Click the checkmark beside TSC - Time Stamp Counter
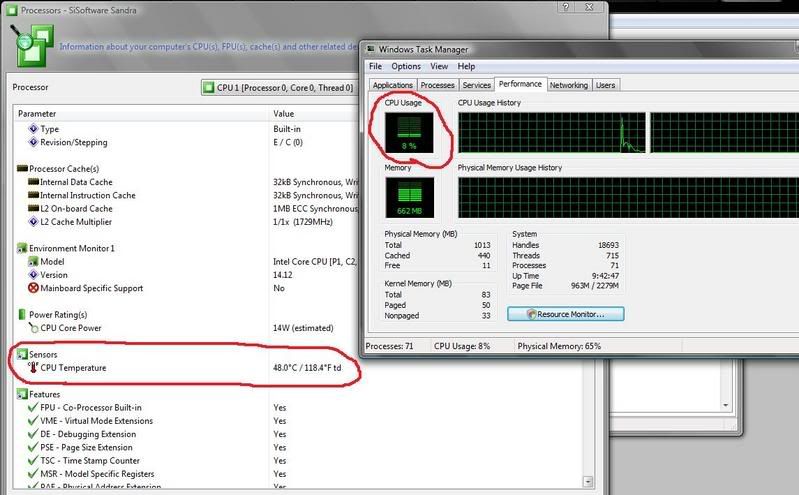799x495 pixels. (33, 460)
